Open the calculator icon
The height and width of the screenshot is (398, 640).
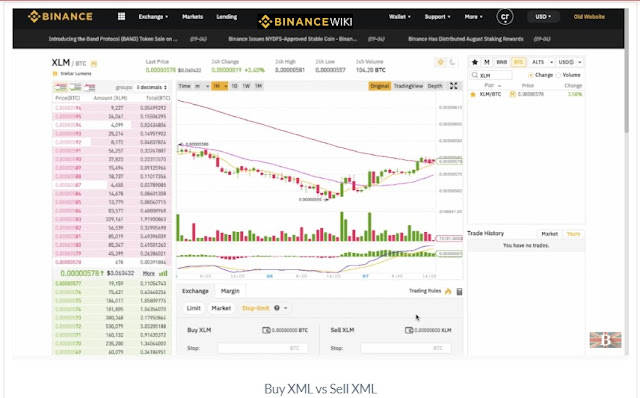tap(459, 291)
